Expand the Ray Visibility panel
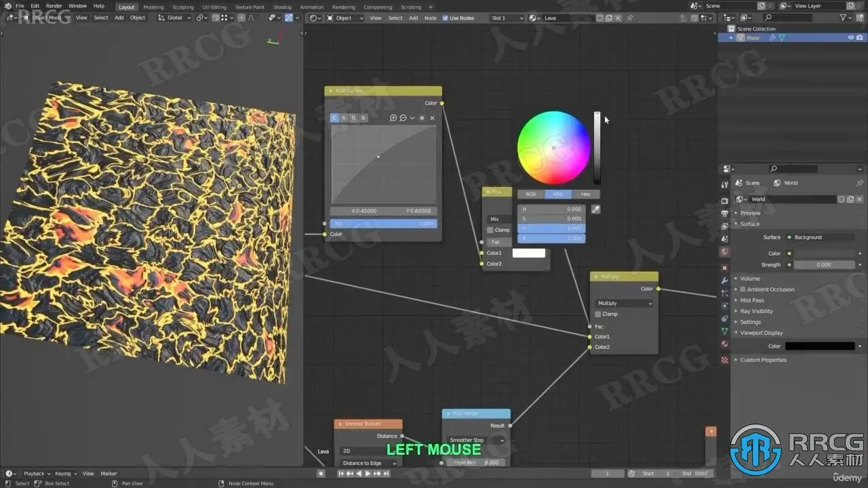This screenshot has width=868, height=488. 756,311
